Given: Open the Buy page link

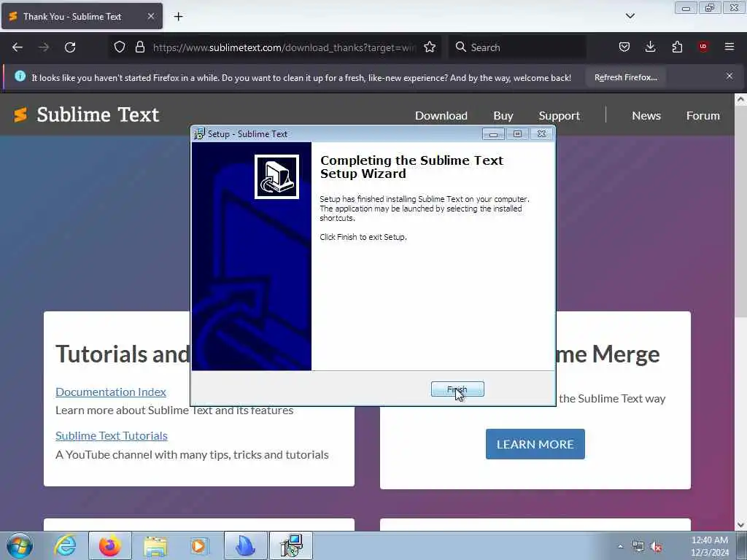Looking at the screenshot, I should (x=503, y=116).
